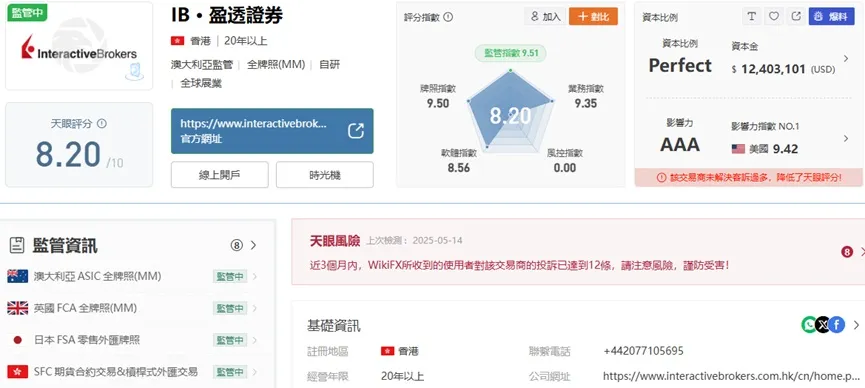The width and height of the screenshot is (865, 388).
Task: Click the Interactive Brokers logo thumbnail
Action: (x=79, y=46)
